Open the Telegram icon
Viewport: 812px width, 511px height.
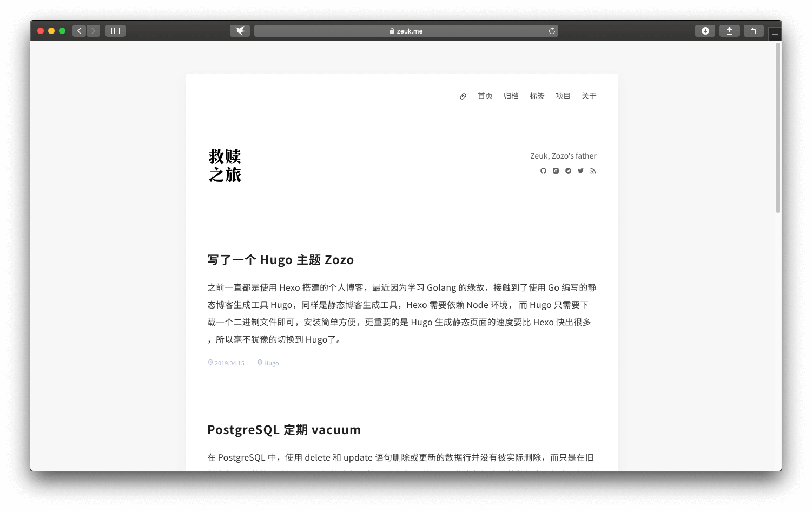point(568,171)
